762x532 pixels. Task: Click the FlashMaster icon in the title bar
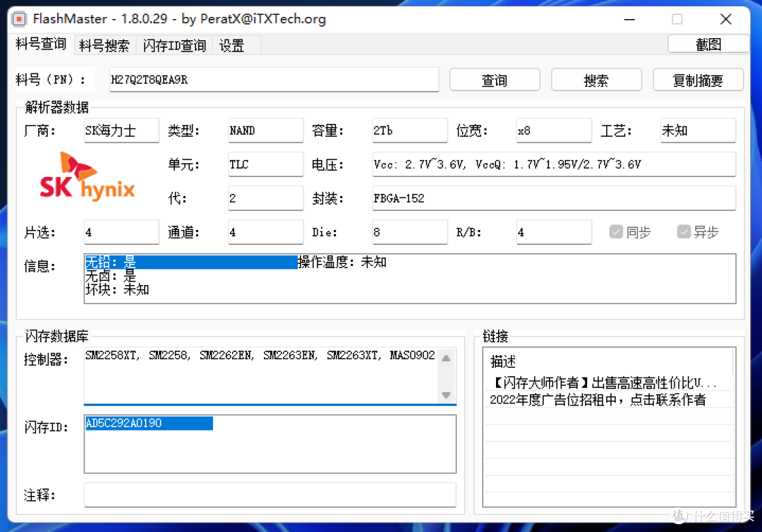tap(18, 18)
